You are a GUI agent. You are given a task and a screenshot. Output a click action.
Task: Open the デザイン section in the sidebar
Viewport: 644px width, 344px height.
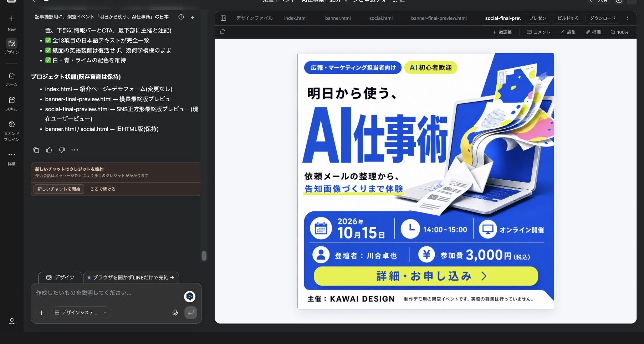pyautogui.click(x=12, y=47)
